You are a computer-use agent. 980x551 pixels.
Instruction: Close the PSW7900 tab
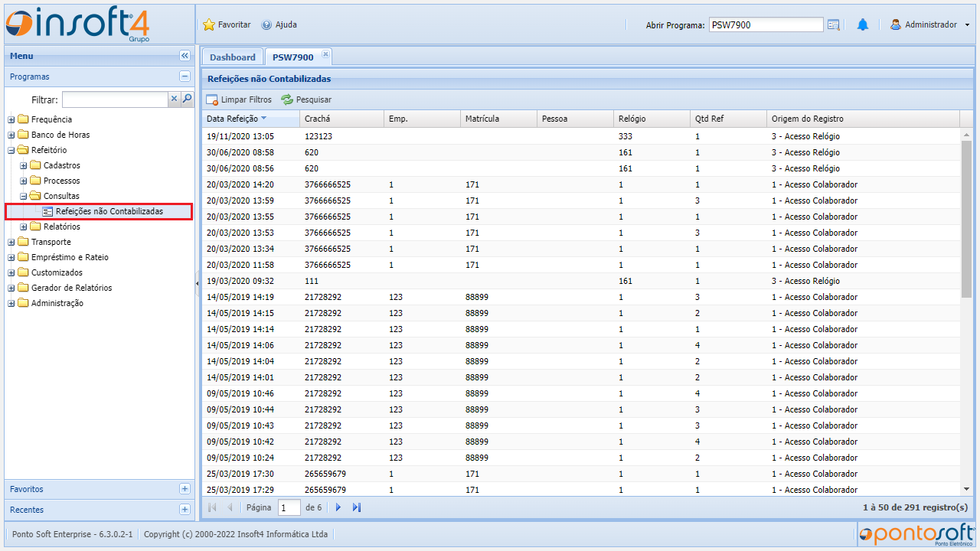click(325, 54)
